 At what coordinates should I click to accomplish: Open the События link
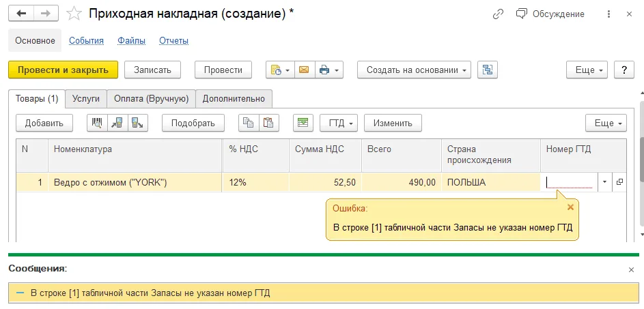coord(86,41)
